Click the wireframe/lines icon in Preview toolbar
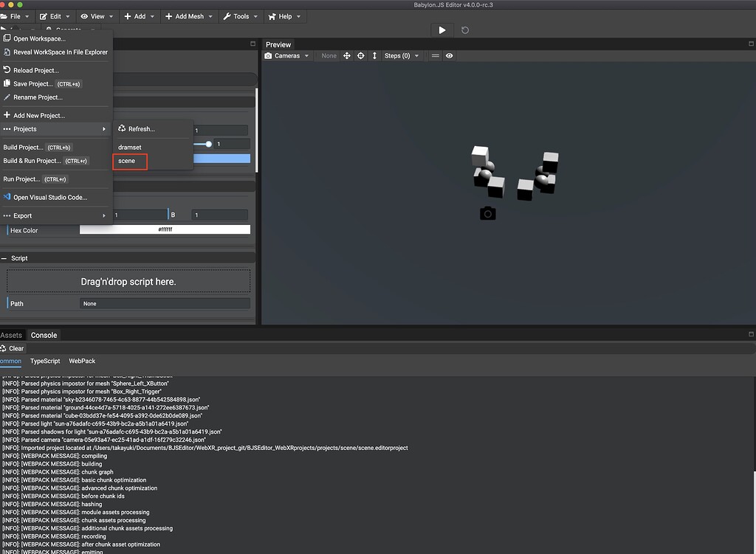Viewport: 756px width, 554px height. (x=436, y=55)
